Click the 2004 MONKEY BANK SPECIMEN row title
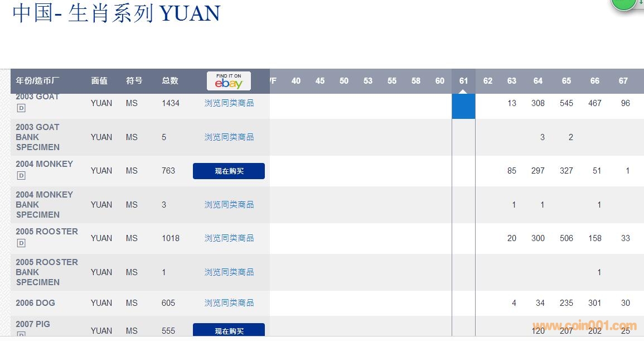This screenshot has height=341, width=644. tap(44, 205)
